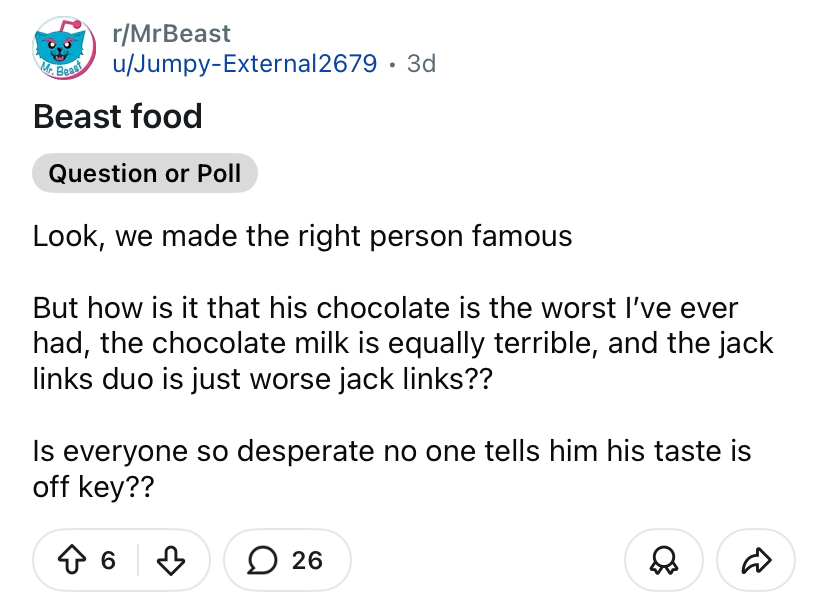Click the award button pill

click(664, 560)
